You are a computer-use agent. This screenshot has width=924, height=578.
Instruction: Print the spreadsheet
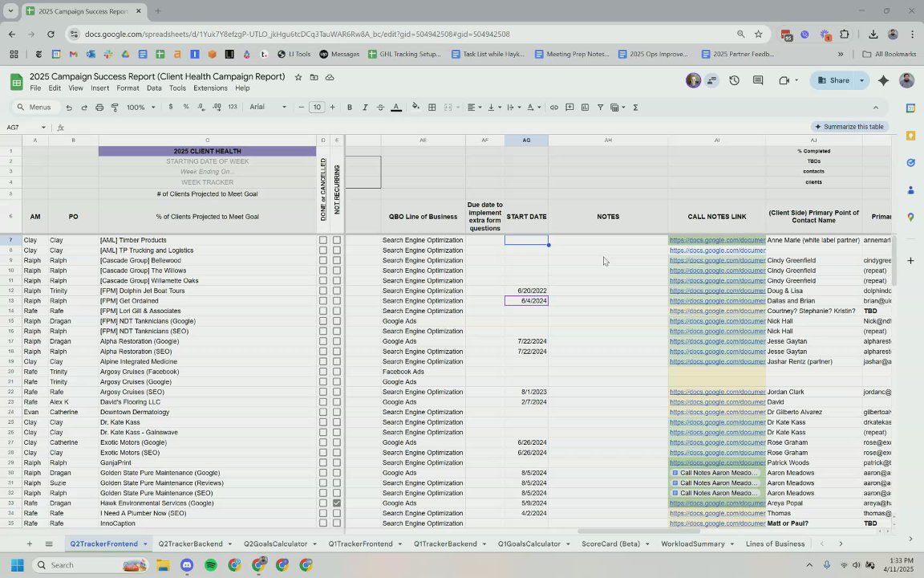(x=99, y=108)
